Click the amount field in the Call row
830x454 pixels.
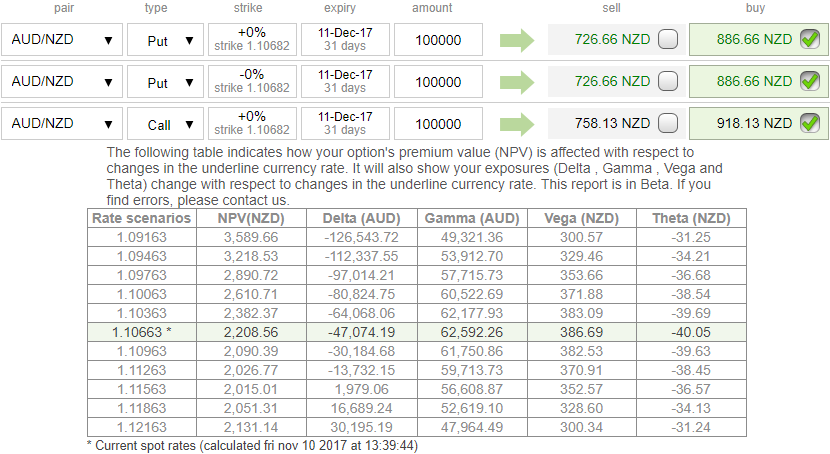click(439, 124)
